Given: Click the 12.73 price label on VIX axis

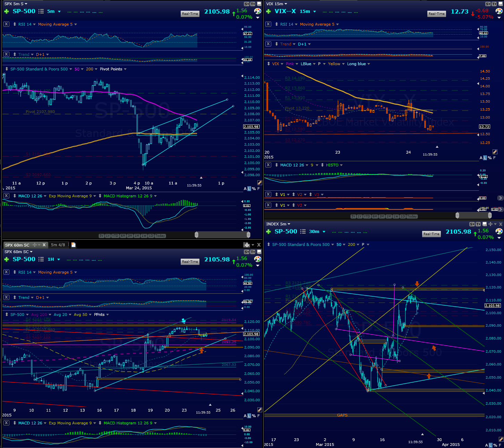Looking at the screenshot, I should [x=485, y=127].
